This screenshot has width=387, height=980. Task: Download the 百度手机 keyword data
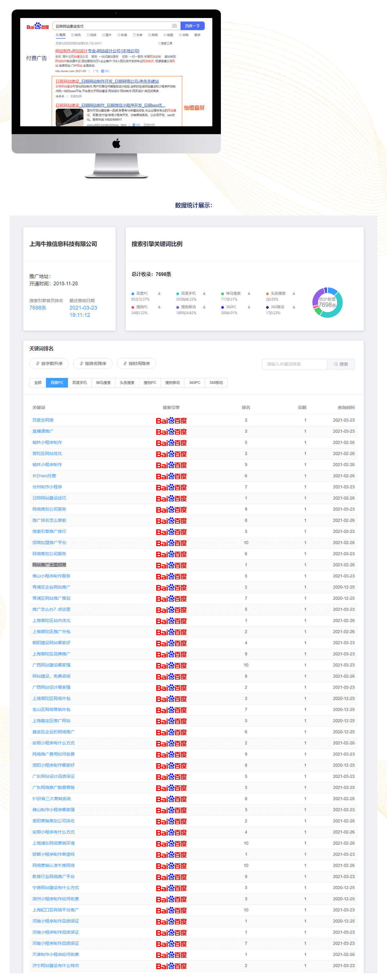point(204,293)
